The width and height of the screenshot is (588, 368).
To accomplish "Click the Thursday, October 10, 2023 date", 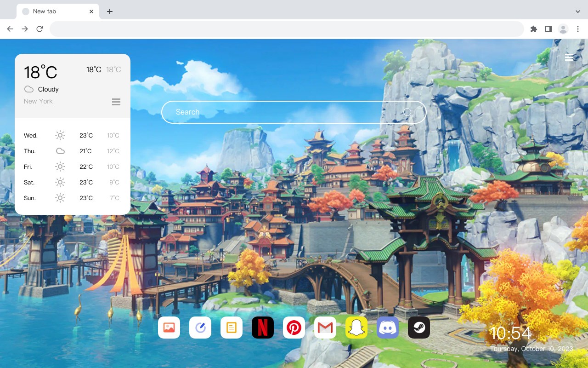I will [531, 349].
